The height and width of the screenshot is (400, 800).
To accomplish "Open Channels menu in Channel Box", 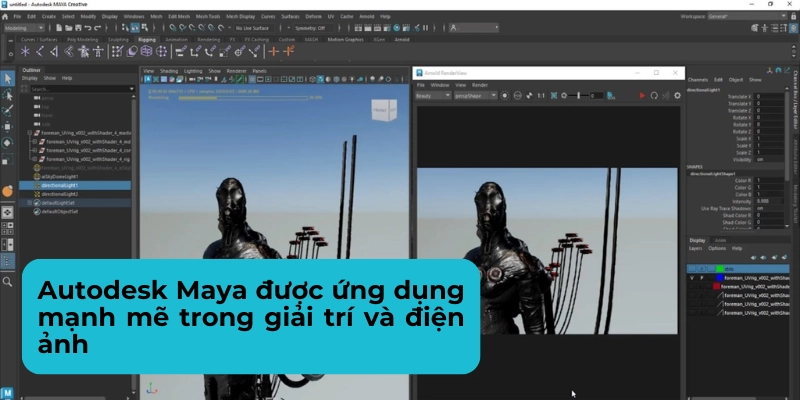I will coord(697,80).
